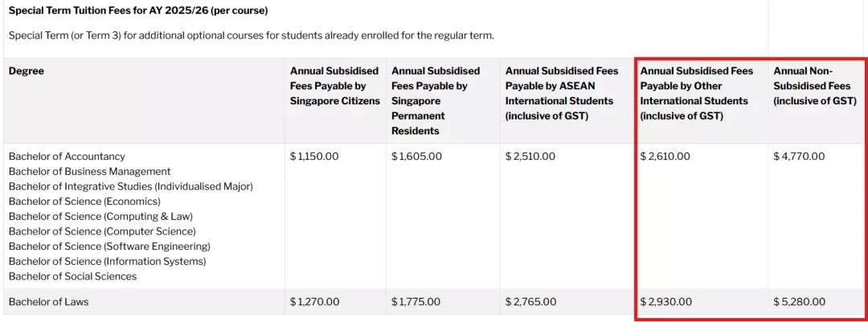Select the Bachelor of Laws row label
The width and height of the screenshot is (868, 322).
pyautogui.click(x=49, y=302)
